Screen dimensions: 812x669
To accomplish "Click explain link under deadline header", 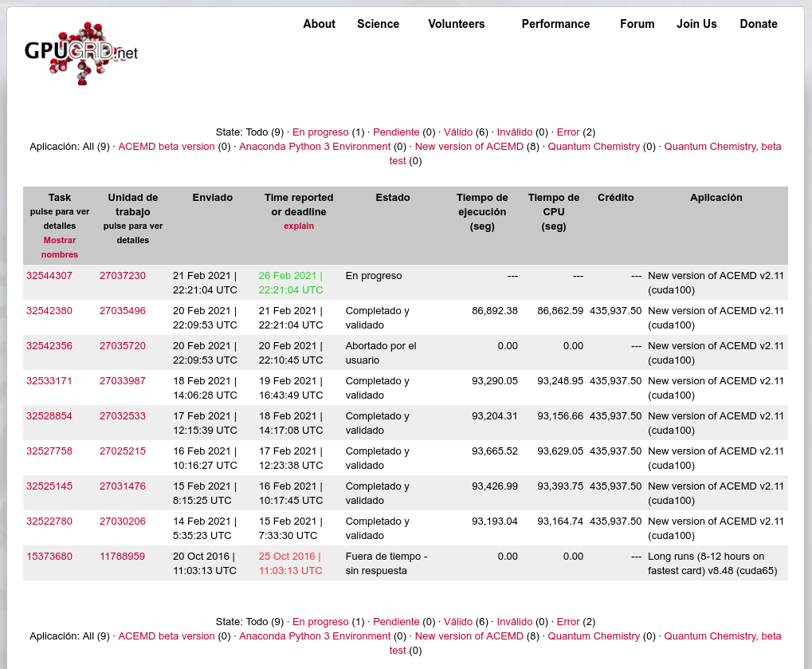I will (x=299, y=226).
